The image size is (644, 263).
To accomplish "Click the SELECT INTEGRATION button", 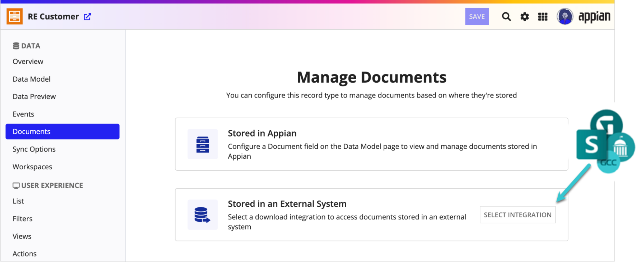I will [517, 215].
